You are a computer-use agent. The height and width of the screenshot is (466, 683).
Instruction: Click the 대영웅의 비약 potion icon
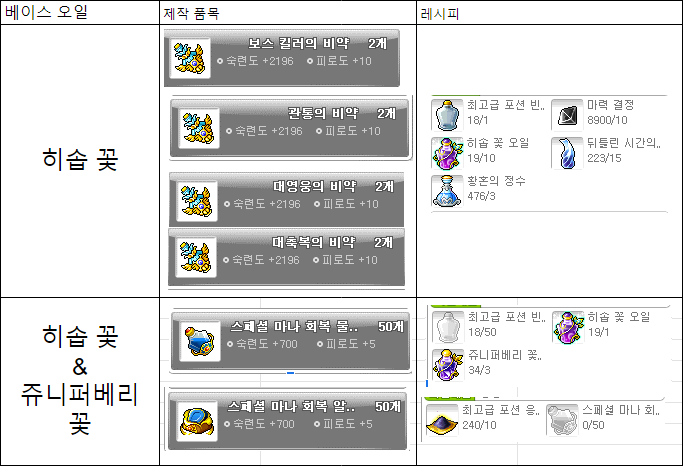tap(197, 201)
